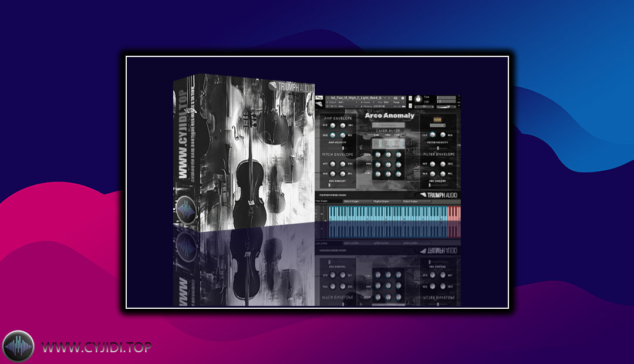Click the Pitch Envelope Env Amount slider

[338, 186]
